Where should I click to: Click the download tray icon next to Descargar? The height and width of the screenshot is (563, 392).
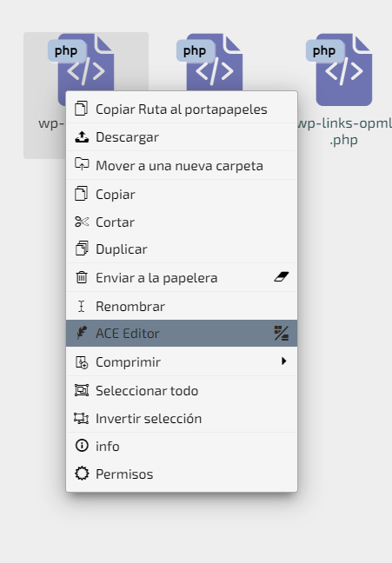(82, 136)
